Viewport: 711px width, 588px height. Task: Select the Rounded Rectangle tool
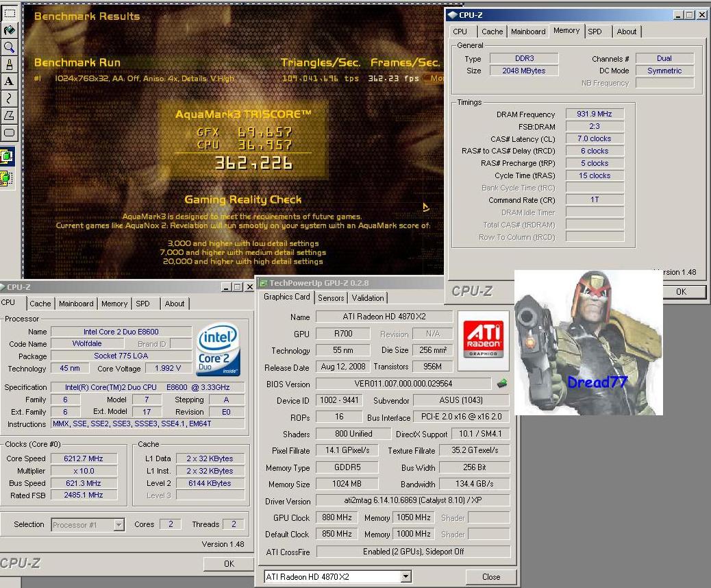10,133
